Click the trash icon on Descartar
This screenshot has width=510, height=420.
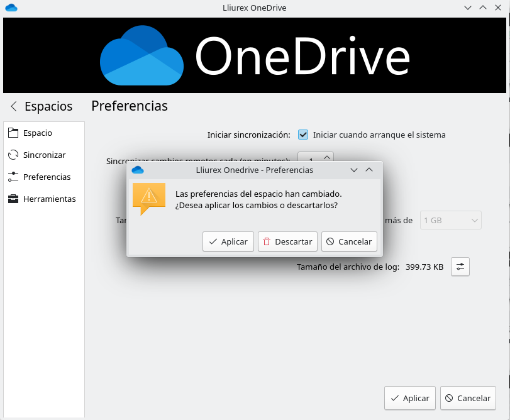(x=267, y=241)
